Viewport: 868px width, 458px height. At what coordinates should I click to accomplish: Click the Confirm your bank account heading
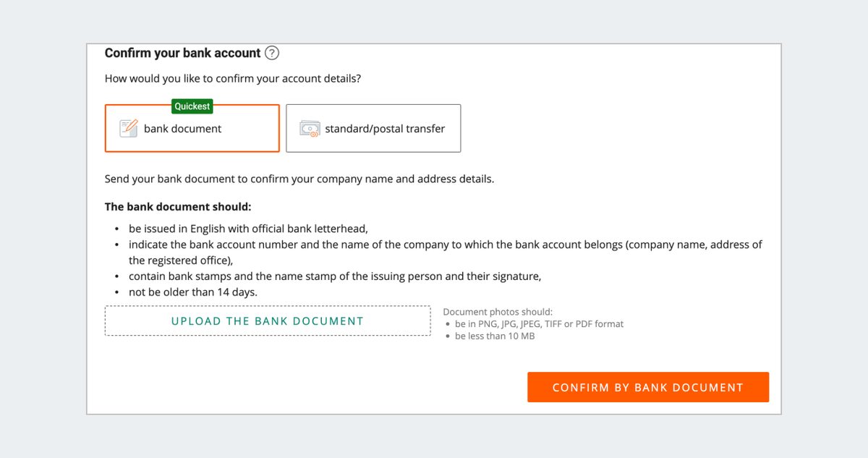tap(182, 53)
